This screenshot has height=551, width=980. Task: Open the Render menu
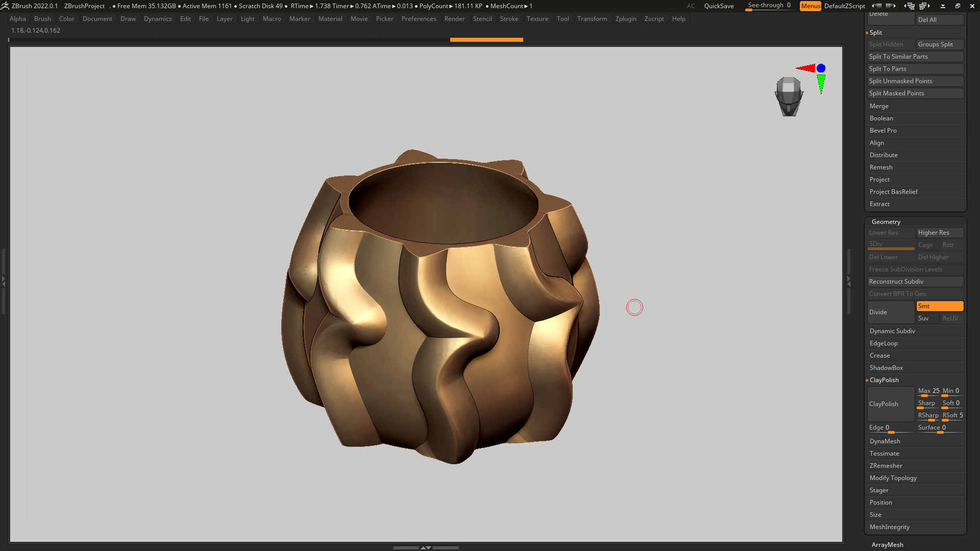click(x=454, y=19)
